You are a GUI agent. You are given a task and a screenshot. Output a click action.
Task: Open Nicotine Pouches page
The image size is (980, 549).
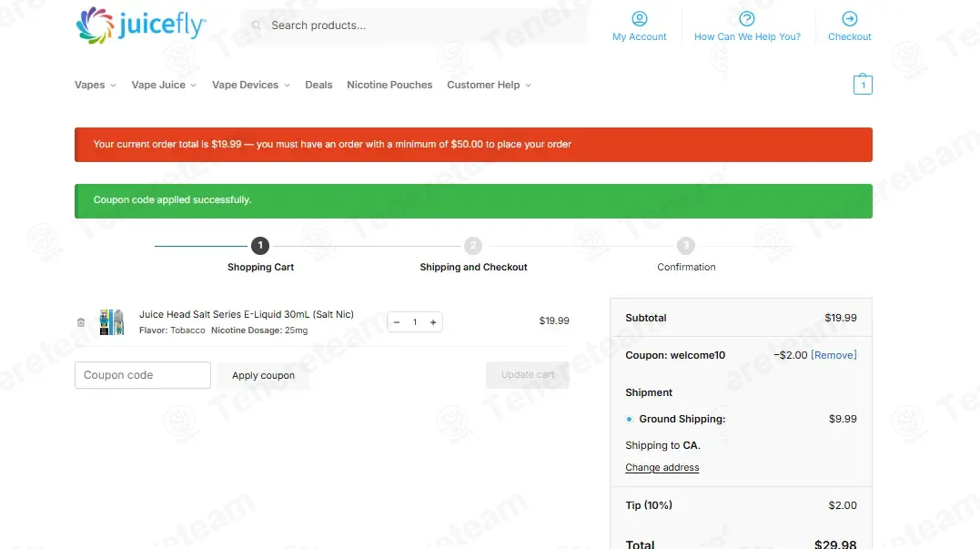click(x=389, y=85)
